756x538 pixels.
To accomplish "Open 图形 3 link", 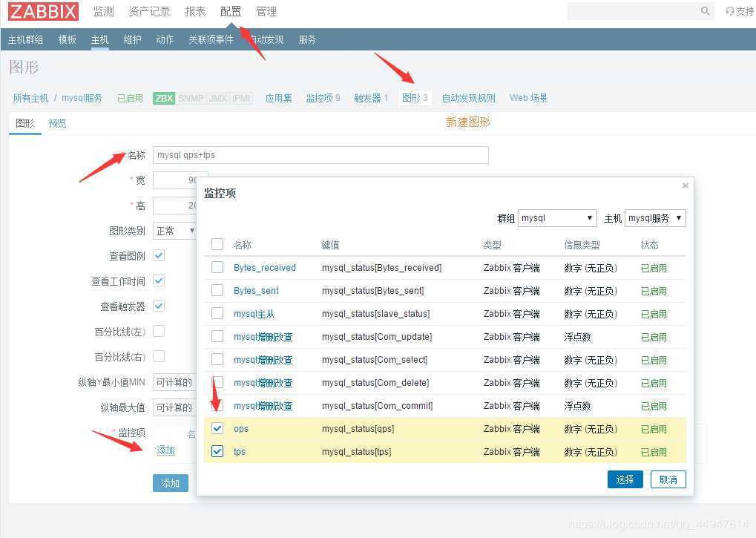I will click(x=415, y=99).
